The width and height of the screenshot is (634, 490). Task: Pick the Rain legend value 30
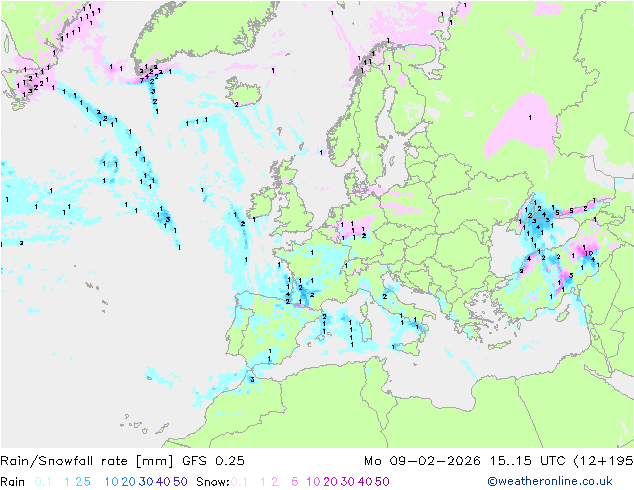(146, 482)
